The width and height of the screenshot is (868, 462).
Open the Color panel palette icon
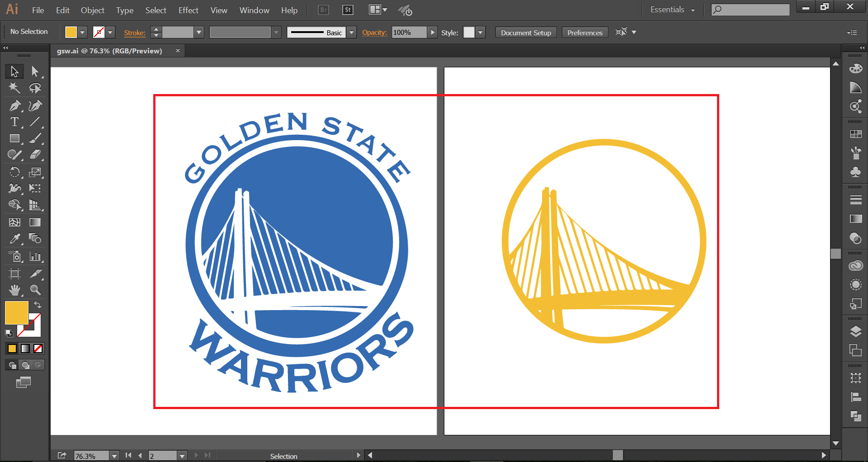point(856,69)
